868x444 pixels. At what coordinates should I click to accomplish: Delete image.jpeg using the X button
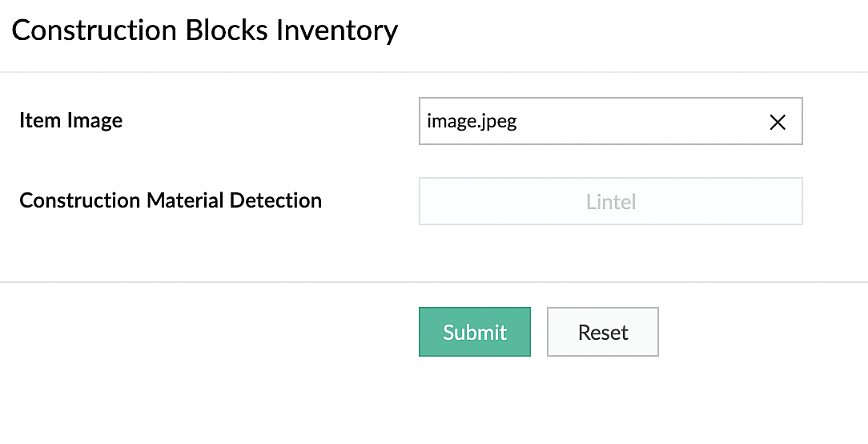pos(777,122)
